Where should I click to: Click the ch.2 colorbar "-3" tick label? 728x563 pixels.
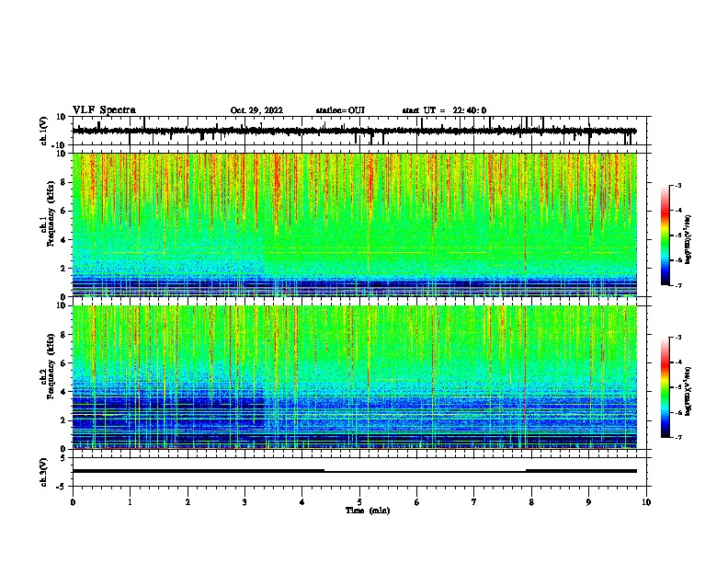click(x=677, y=338)
